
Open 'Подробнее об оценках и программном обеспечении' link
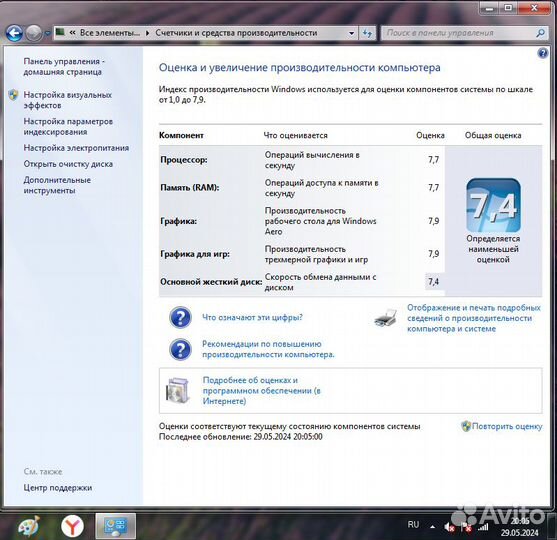coord(261,390)
